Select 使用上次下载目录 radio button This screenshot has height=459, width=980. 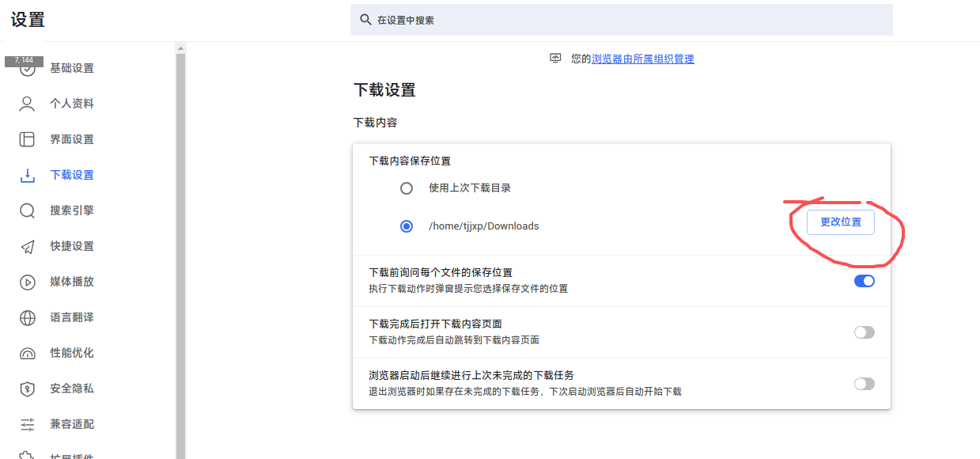[407, 188]
